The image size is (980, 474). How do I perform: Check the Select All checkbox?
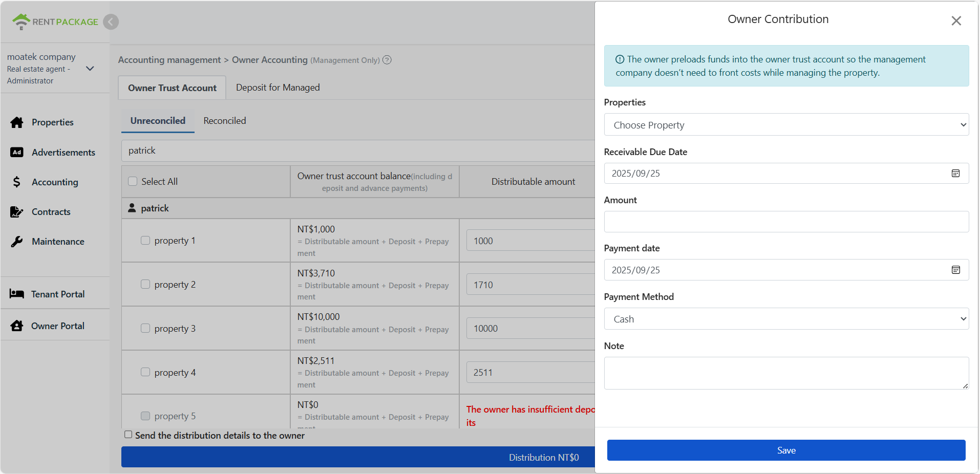point(133,181)
